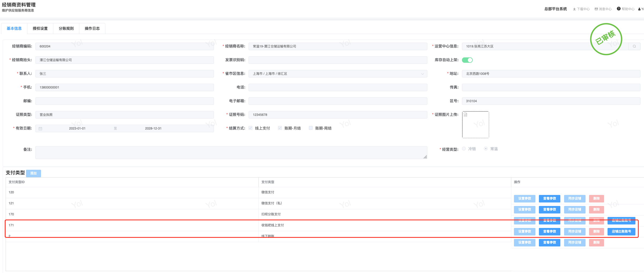The width and height of the screenshot is (644, 273).
Task: Select the 冷链 radio button
Action: tap(464, 149)
